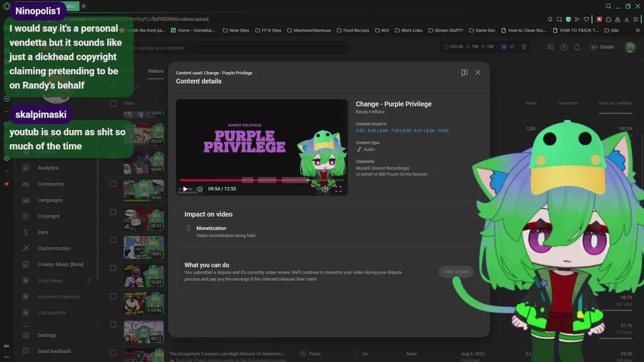
Task: Open the 1:13:46 video thumbnail
Action: [144, 304]
